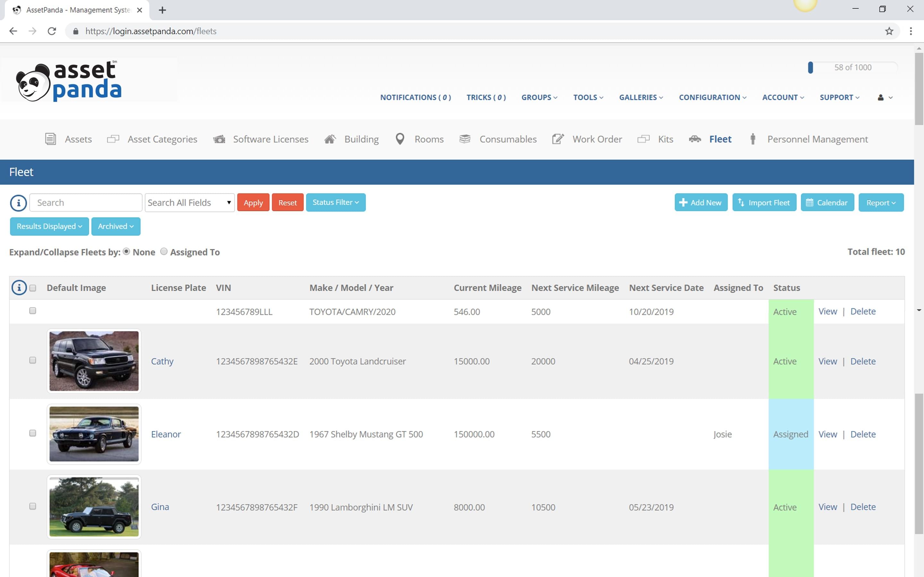Click the Fleet car icon in navigation

pos(695,139)
